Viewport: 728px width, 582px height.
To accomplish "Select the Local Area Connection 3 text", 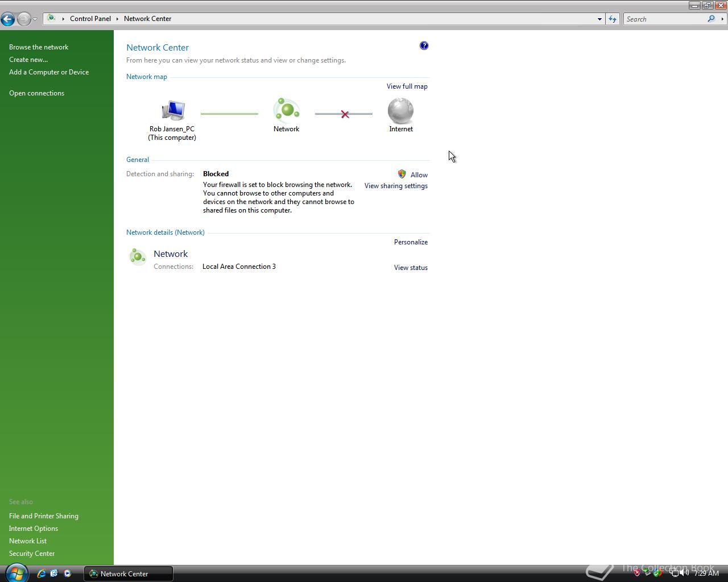I will [x=239, y=267].
